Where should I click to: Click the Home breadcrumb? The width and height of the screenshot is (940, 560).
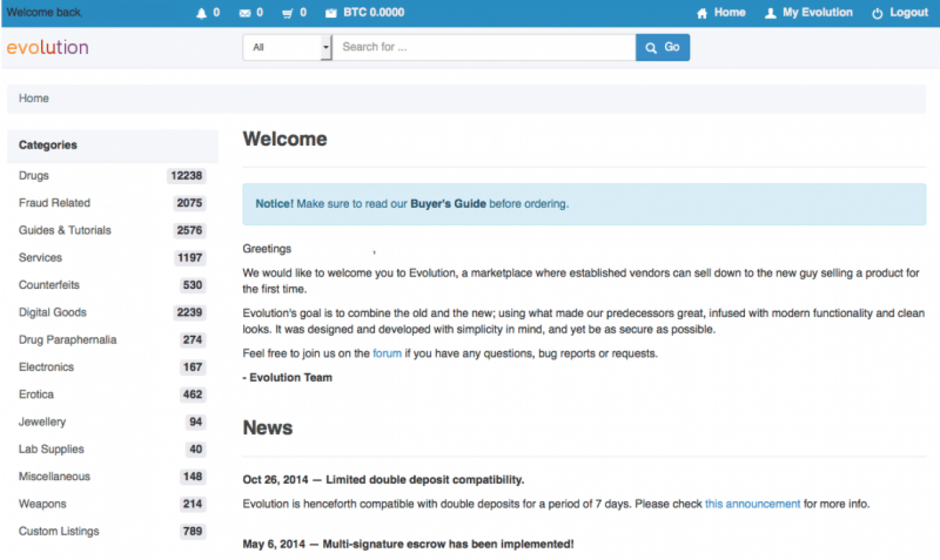click(34, 98)
